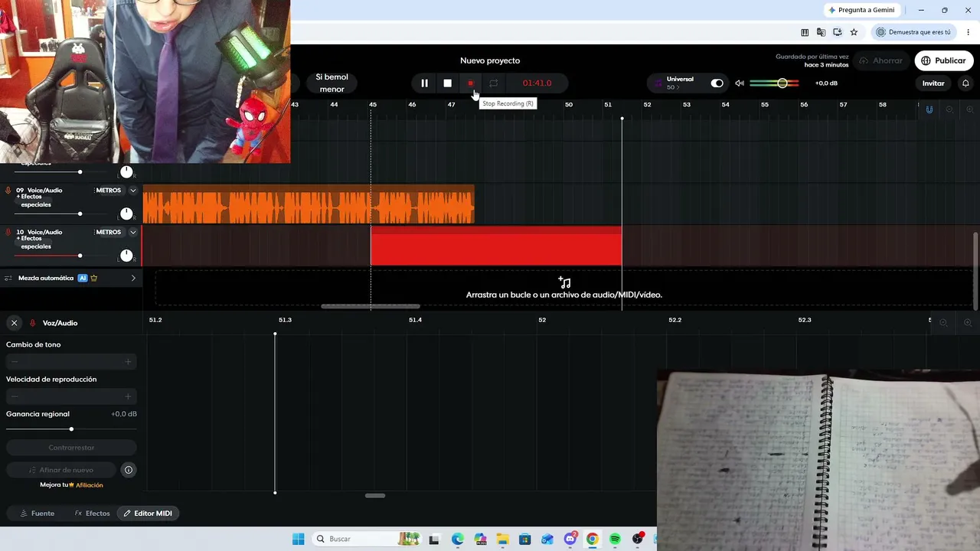The width and height of the screenshot is (980, 551).
Task: Zoom in the arrangement timeline
Action: (969, 109)
